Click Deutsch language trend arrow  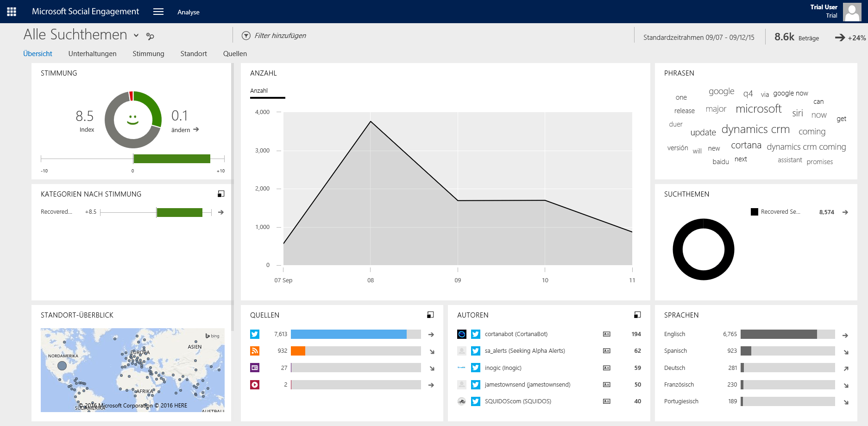[846, 369]
